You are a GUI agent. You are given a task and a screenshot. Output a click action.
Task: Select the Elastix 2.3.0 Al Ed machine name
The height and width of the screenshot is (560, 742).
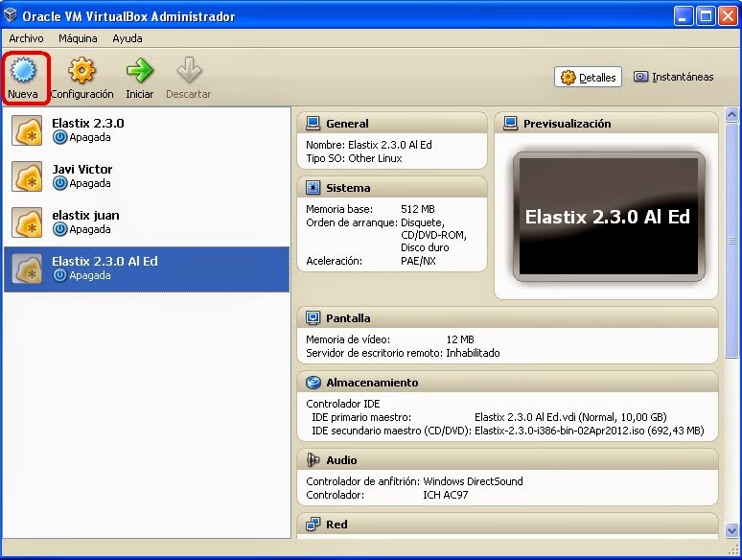coord(104,261)
